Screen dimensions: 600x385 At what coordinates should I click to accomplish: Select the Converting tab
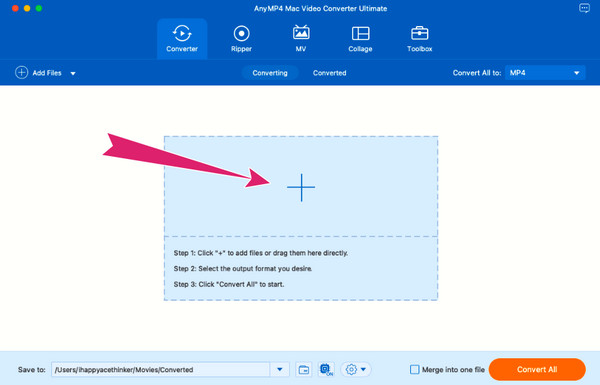[270, 73]
